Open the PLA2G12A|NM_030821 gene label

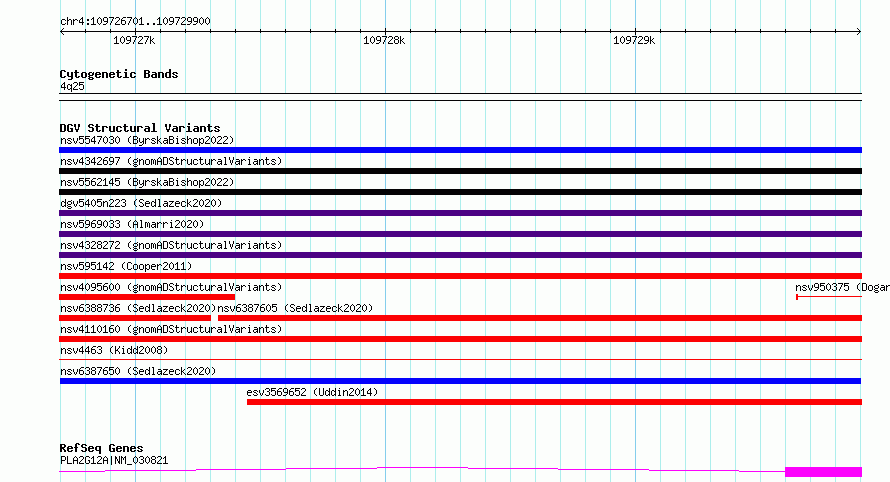pyautogui.click(x=114, y=460)
